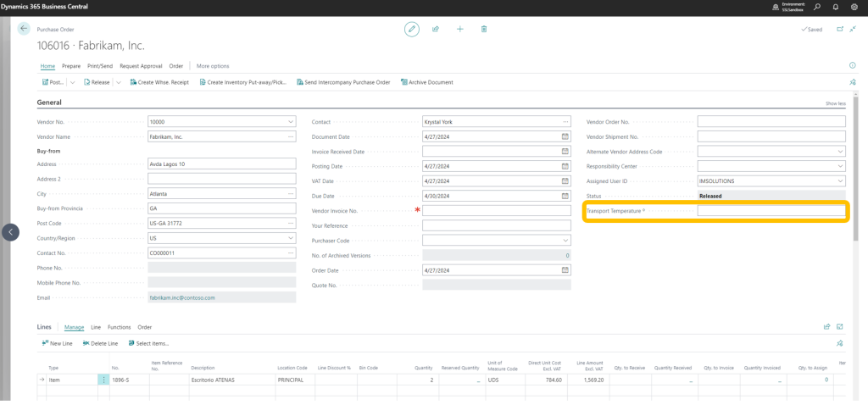The width and height of the screenshot is (868, 405).
Task: Open the Manage tab in Lines
Action: (x=75, y=327)
